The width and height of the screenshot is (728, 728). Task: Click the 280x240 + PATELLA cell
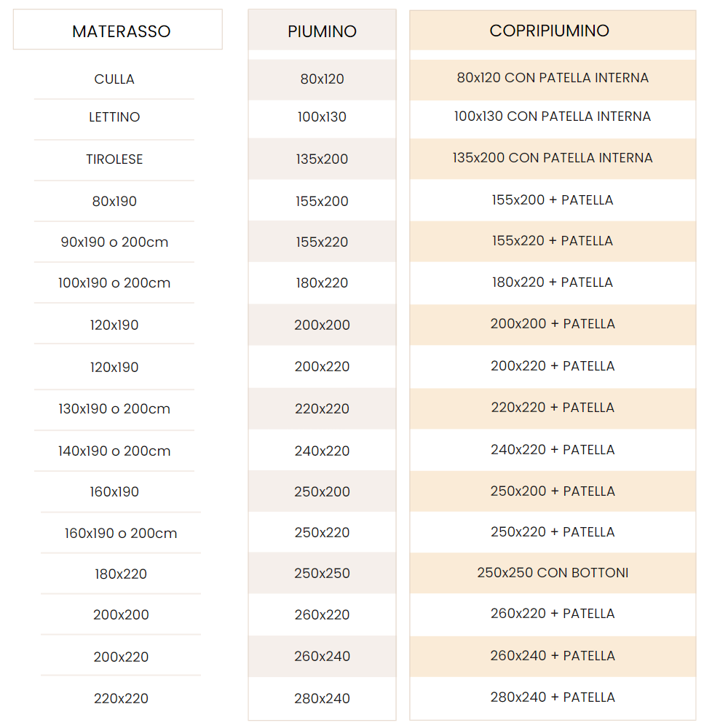click(553, 697)
